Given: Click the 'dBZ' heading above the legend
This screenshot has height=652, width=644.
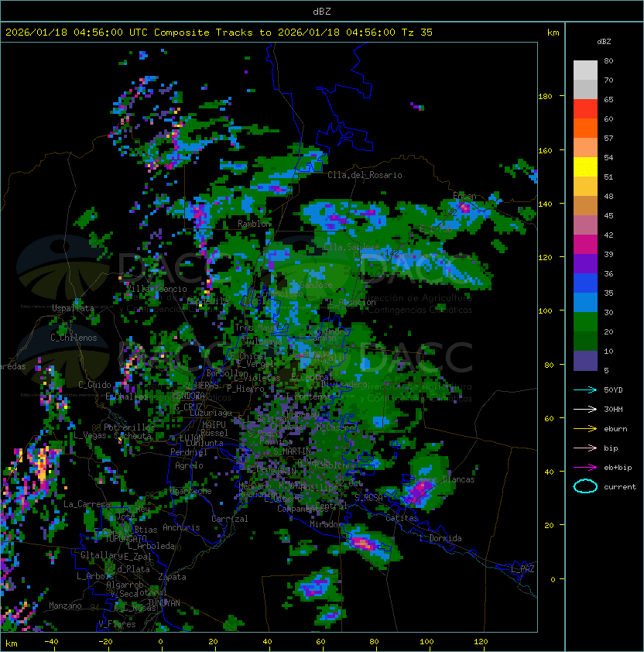Looking at the screenshot, I should 604,42.
